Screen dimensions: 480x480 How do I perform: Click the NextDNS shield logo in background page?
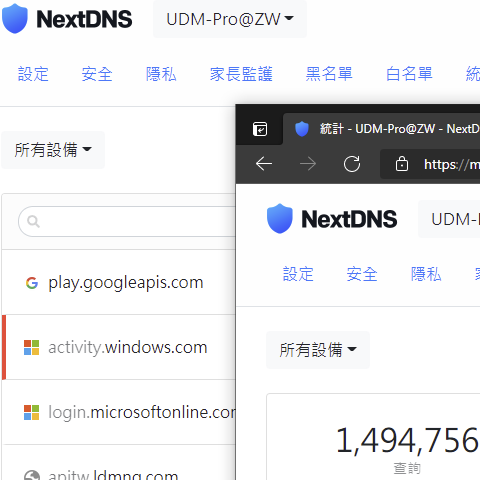pyautogui.click(x=15, y=19)
